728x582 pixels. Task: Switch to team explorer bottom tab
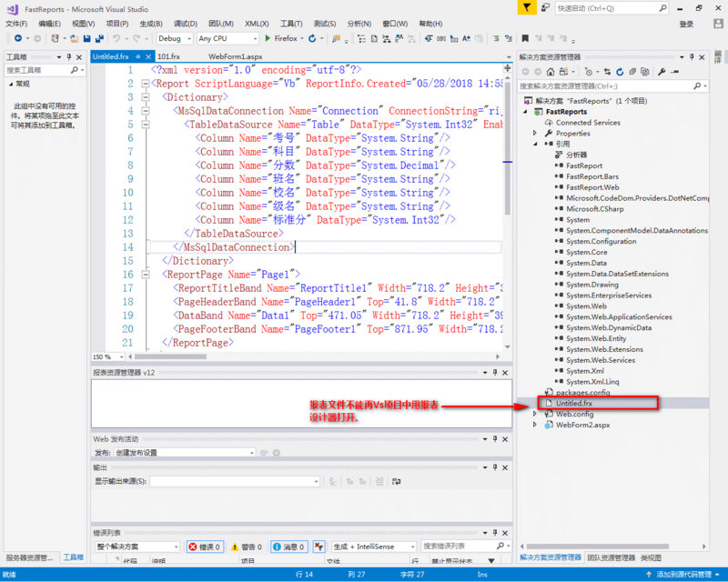click(x=611, y=557)
